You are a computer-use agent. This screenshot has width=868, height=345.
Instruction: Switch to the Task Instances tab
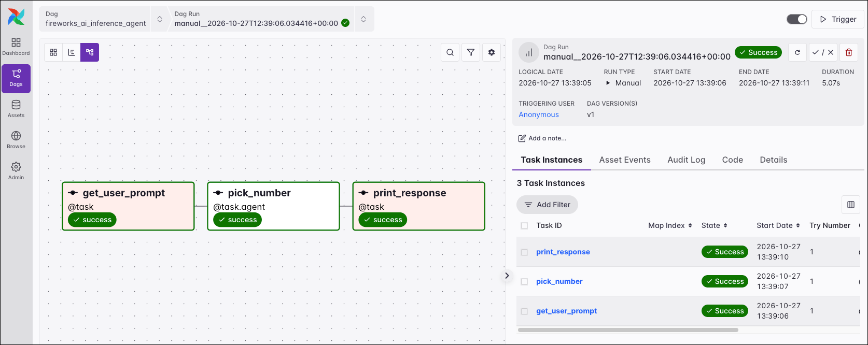click(x=552, y=160)
